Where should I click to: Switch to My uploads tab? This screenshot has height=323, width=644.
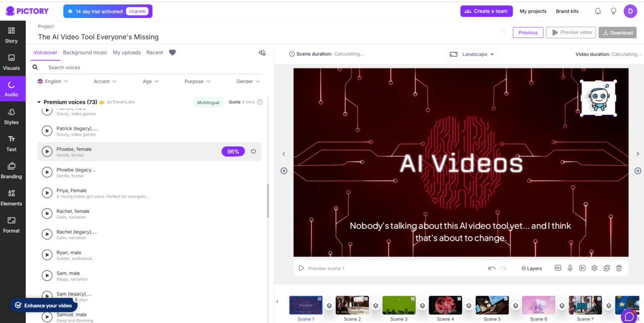pyautogui.click(x=127, y=52)
